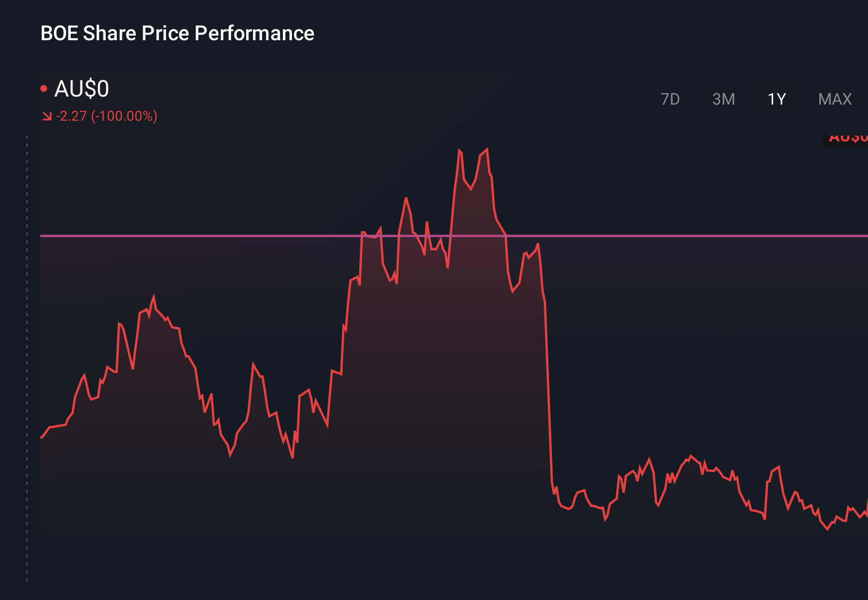Switch to the 3M time range
The height and width of the screenshot is (600, 868).
tap(723, 99)
